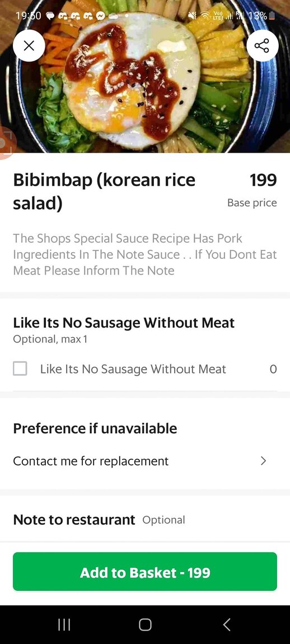Click Add to Basket - 199 button

click(x=145, y=572)
